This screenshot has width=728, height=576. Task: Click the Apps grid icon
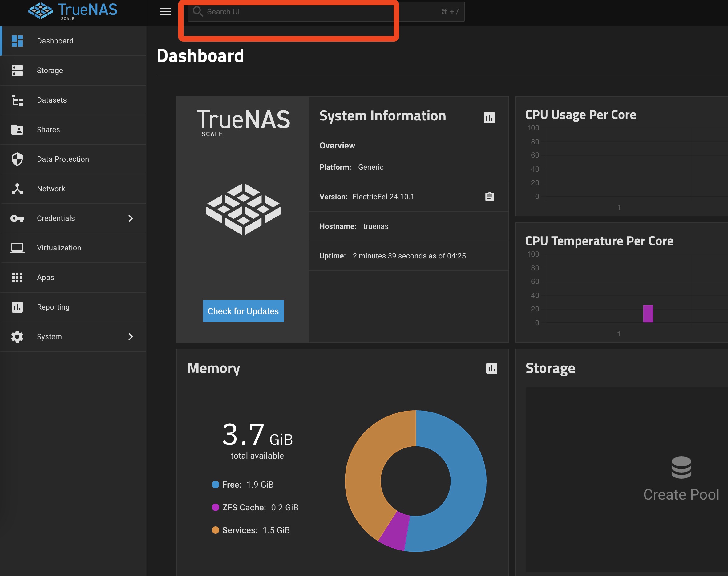[x=17, y=278]
